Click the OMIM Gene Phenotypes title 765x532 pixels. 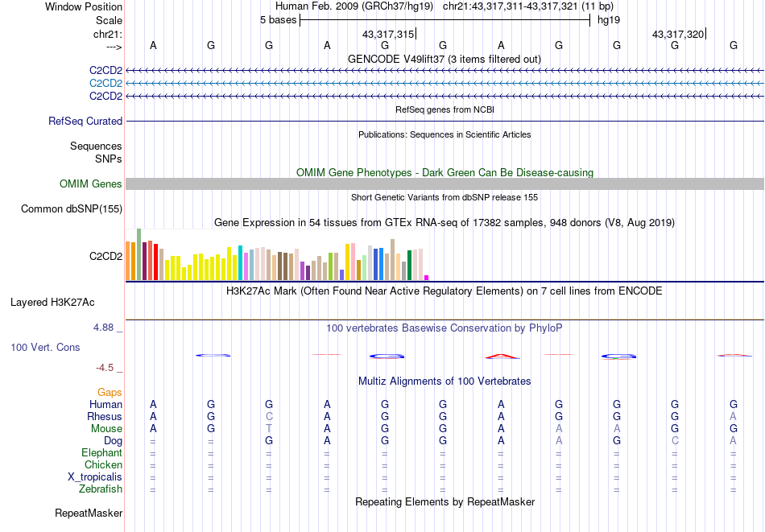pos(445,172)
